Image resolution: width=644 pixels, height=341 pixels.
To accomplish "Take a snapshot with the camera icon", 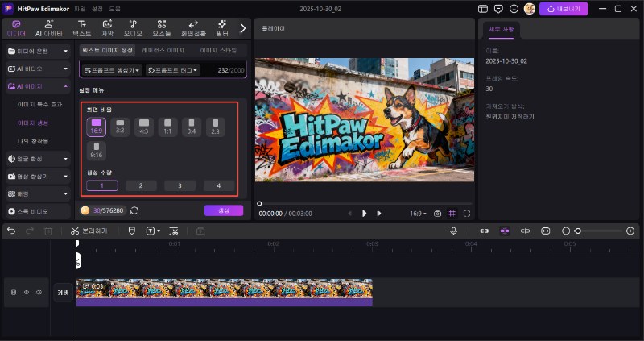I will [437, 214].
